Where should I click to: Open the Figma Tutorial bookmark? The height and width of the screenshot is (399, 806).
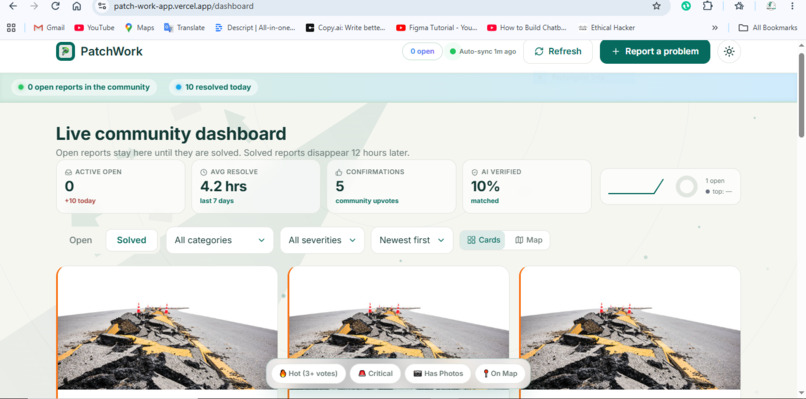[437, 28]
